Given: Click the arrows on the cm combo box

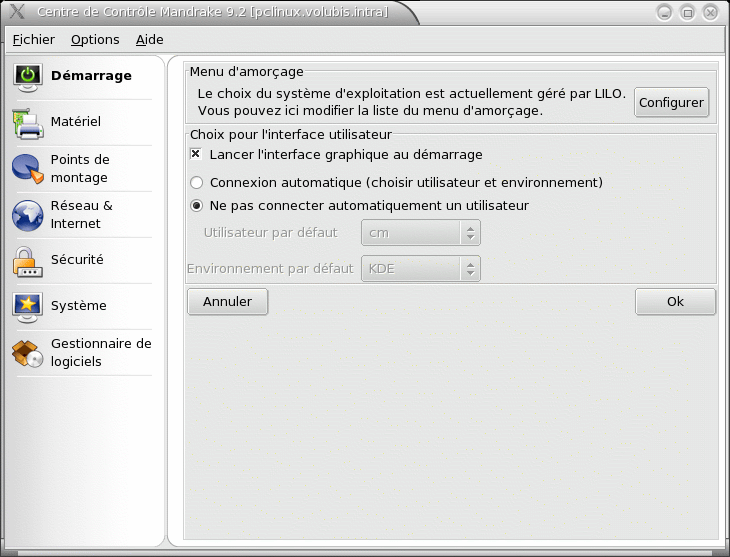Looking at the screenshot, I should pos(470,233).
